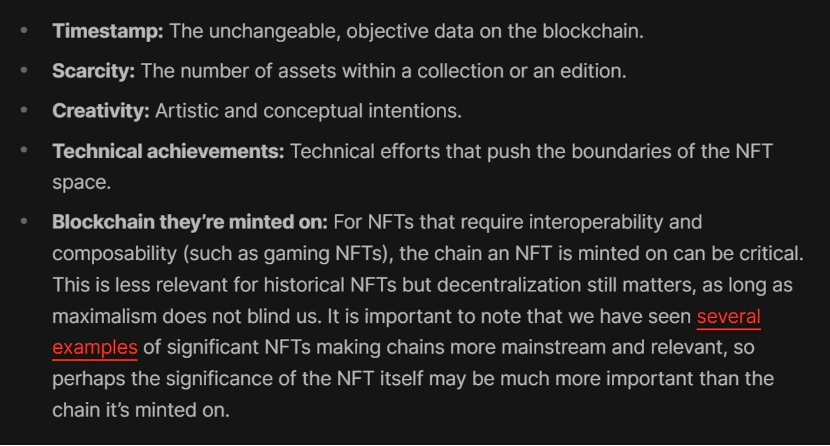Screen dimensions: 830x446
Task: Click the closing text "chain it's minted on."
Action: click(140, 410)
